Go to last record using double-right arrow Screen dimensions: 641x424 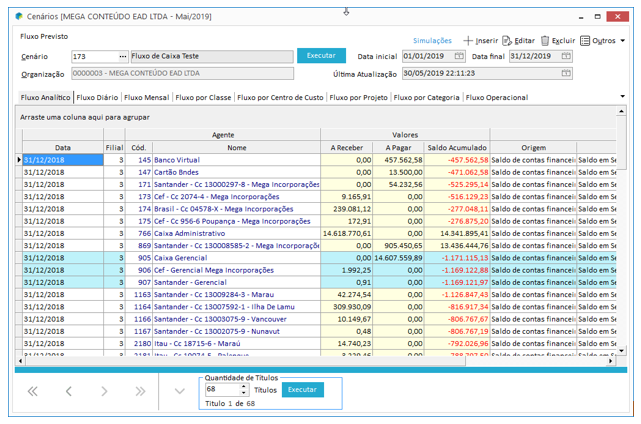point(140,390)
